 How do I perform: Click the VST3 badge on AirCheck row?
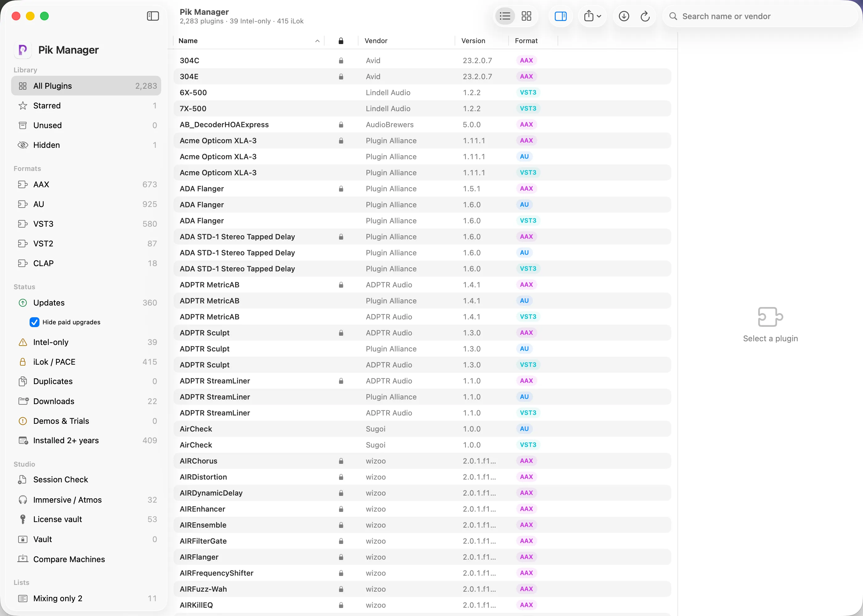(x=528, y=445)
